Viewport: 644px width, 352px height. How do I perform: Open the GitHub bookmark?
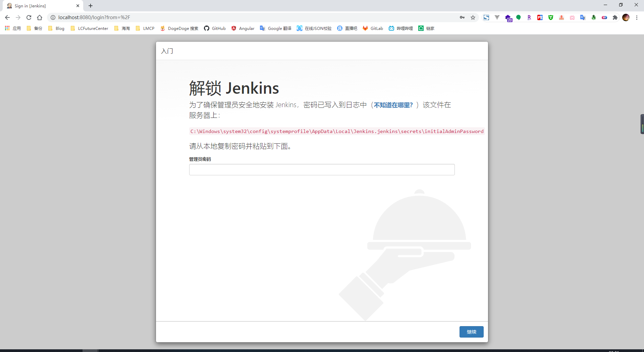tap(215, 28)
